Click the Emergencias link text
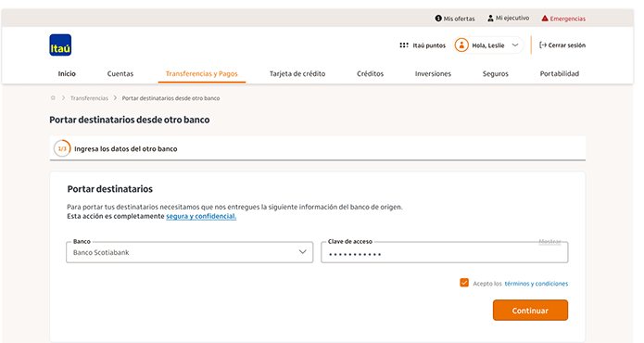 pyautogui.click(x=568, y=19)
